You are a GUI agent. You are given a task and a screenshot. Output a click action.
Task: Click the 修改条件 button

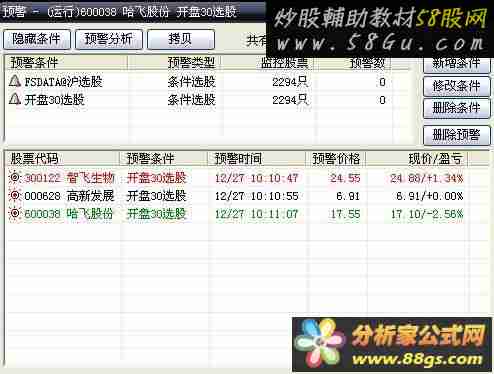[x=456, y=86]
